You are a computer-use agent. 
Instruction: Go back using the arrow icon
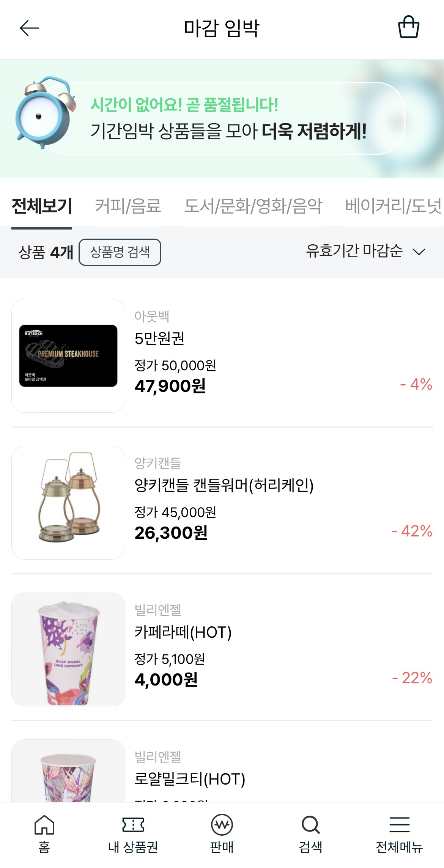(29, 28)
